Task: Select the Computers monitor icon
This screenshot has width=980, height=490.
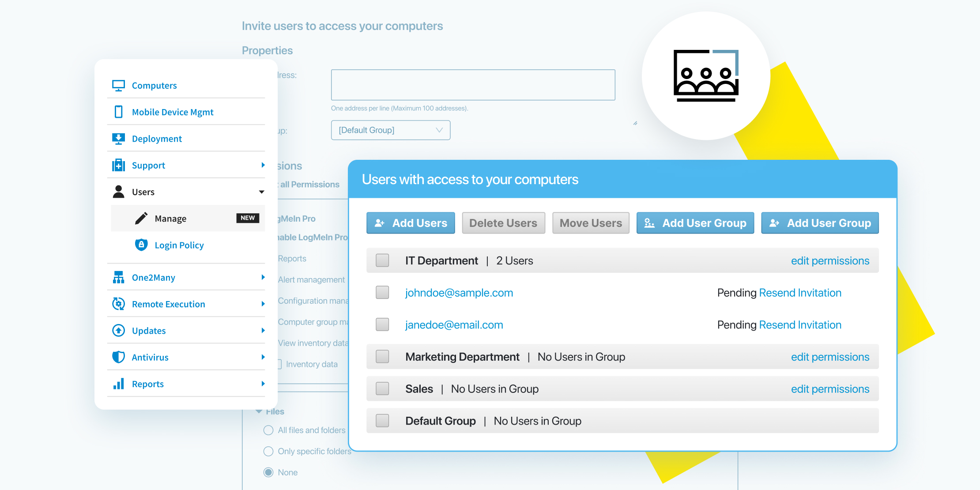Action: click(118, 85)
